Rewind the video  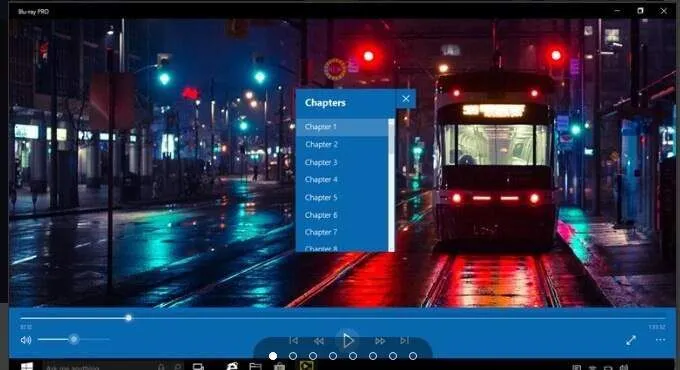pos(319,341)
